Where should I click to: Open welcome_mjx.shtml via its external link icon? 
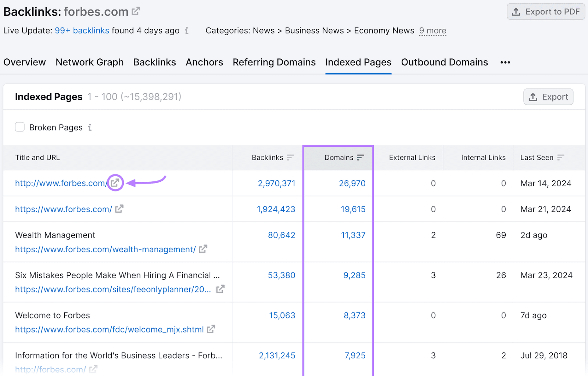[211, 330]
